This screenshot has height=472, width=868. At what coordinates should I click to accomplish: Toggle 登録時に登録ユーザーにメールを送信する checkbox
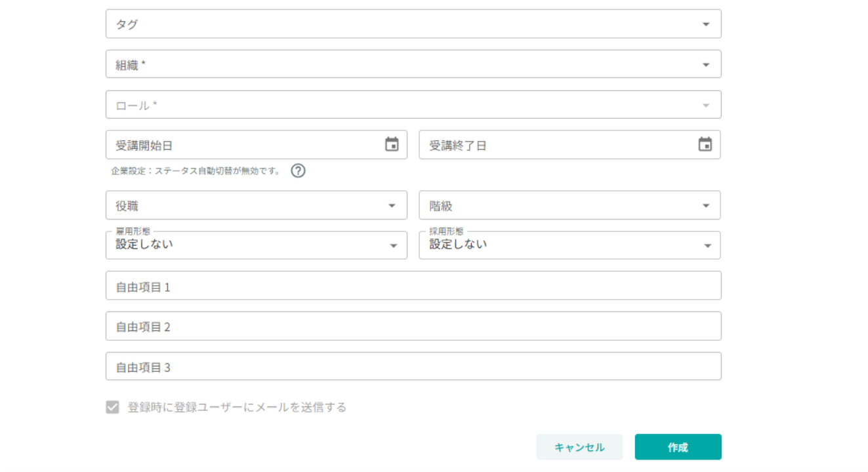click(x=113, y=407)
